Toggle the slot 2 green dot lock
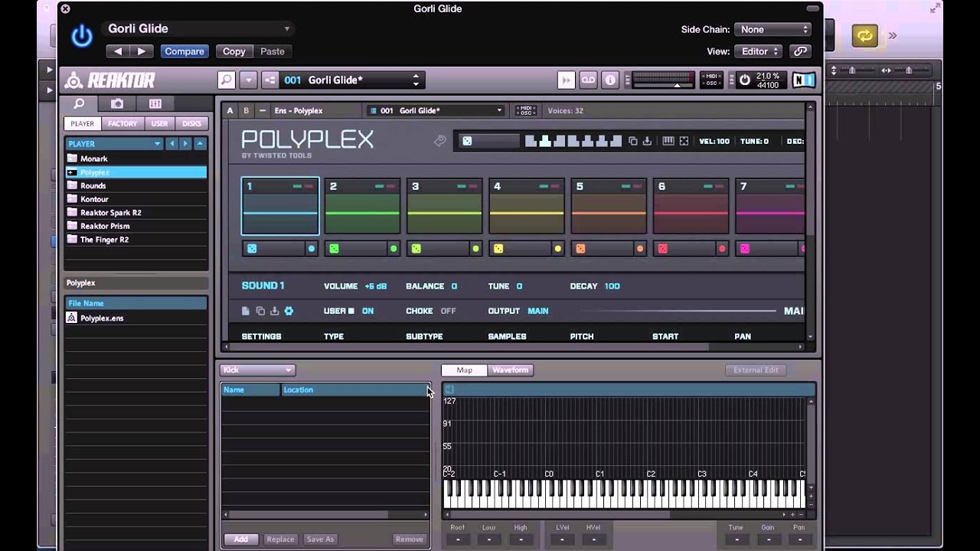Viewport: 980px width, 551px height. [x=394, y=249]
